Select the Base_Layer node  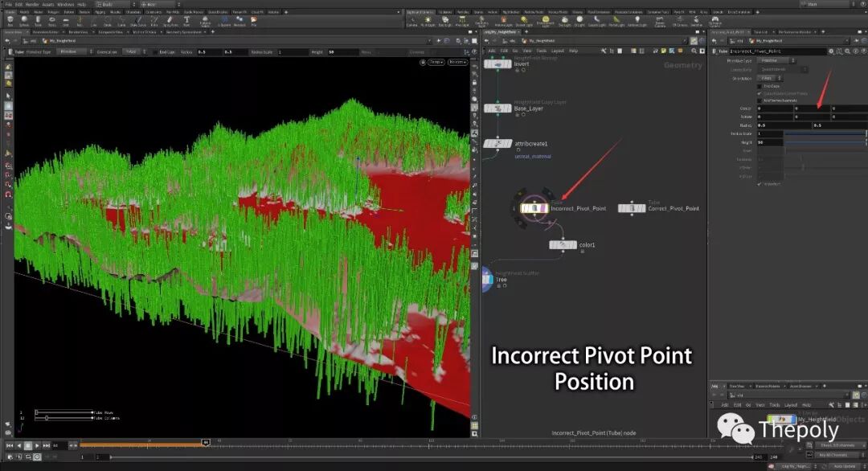(497, 109)
